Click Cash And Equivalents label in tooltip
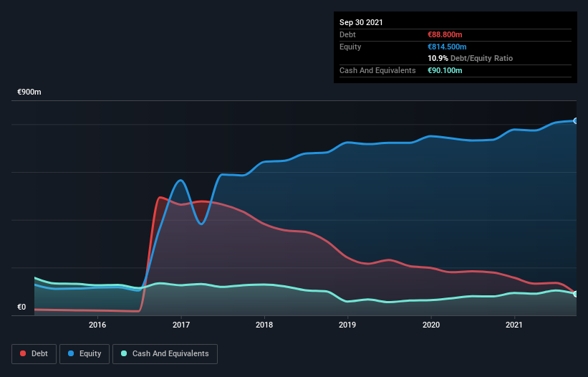Viewport: 588px width, 377px height. (377, 70)
